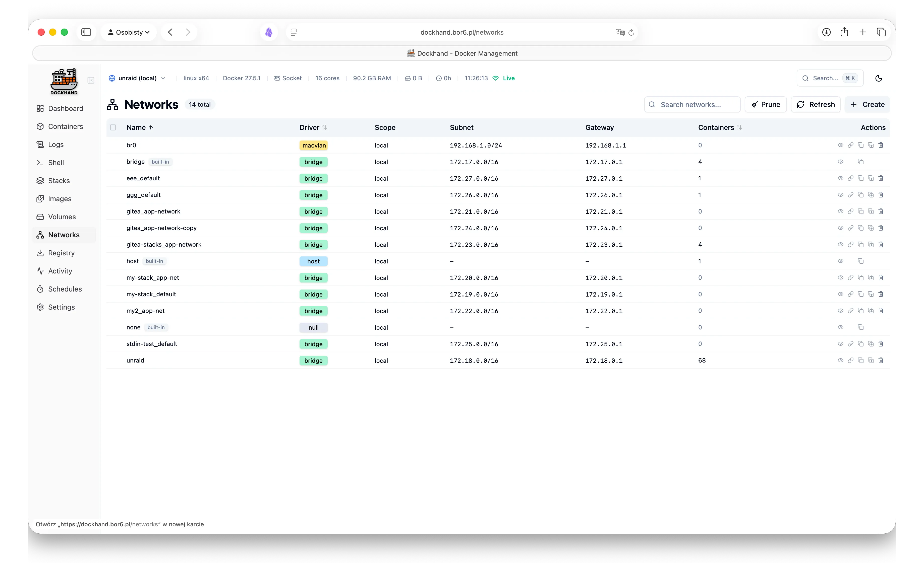View details of eee_default with the eye icon
924x571 pixels.
click(840, 178)
